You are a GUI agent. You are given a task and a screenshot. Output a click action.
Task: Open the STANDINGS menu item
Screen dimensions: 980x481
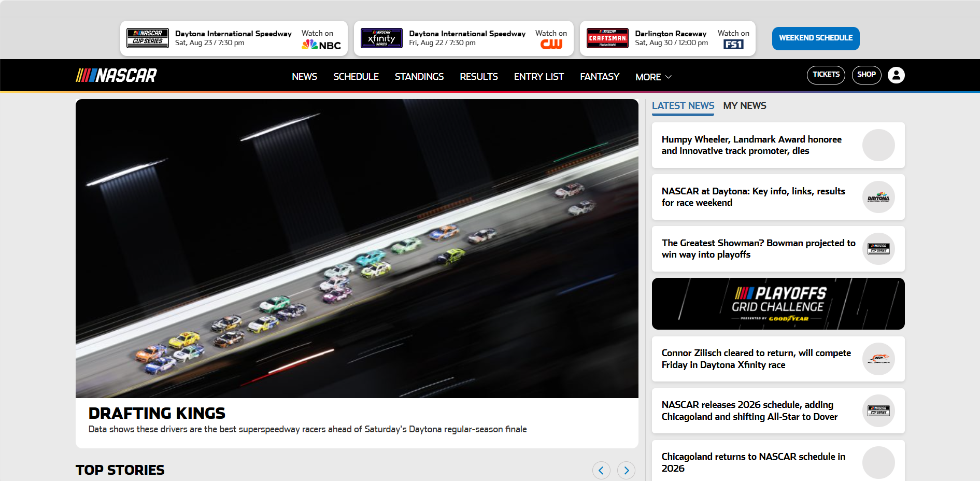(x=419, y=77)
